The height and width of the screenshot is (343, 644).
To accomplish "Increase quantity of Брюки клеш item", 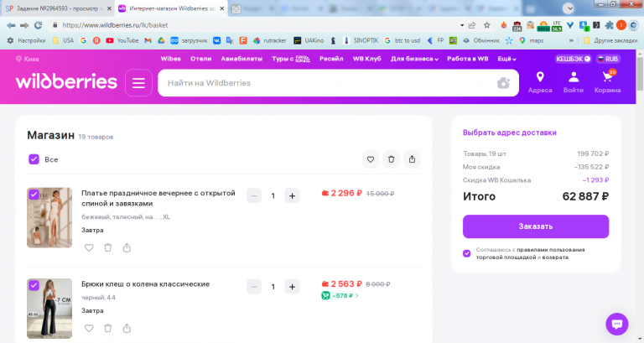I will coord(292,287).
